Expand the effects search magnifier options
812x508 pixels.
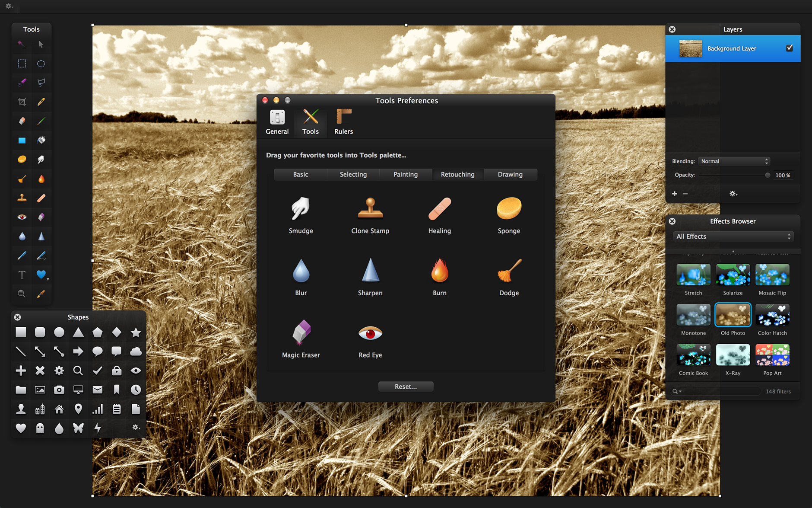[x=676, y=391]
